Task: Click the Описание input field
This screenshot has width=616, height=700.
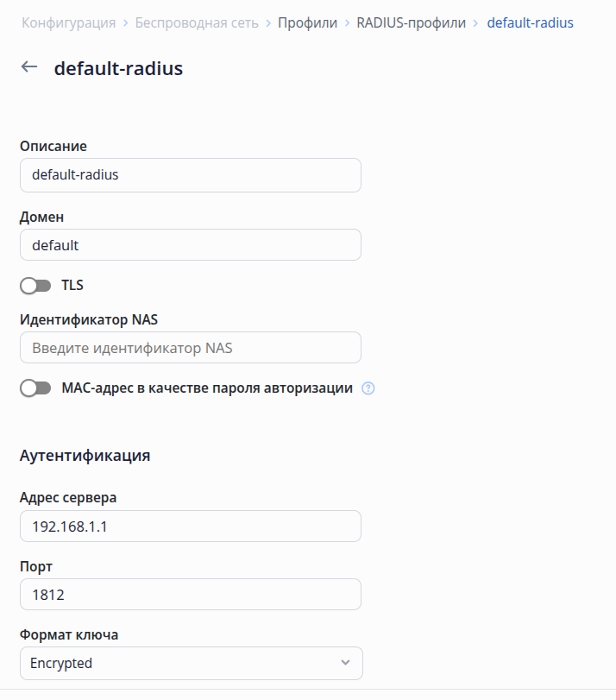Action: [x=190, y=174]
